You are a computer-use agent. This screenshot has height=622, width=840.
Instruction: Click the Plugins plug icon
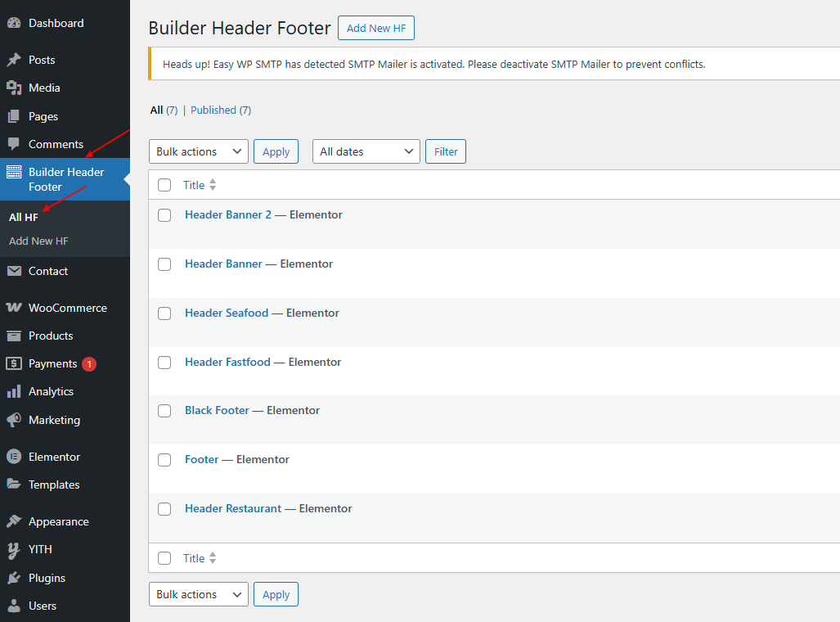point(14,578)
